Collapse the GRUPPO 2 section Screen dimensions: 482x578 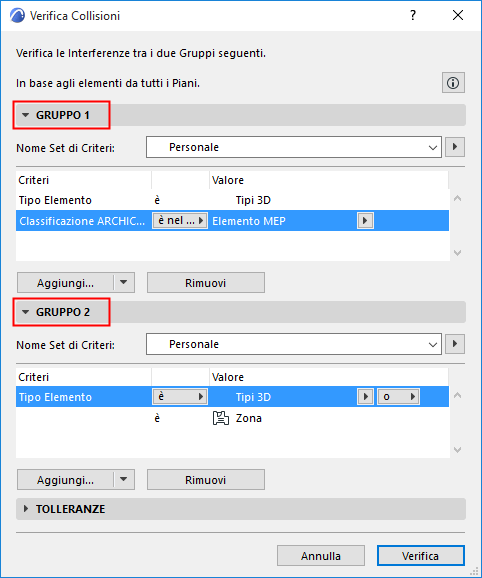(25, 312)
